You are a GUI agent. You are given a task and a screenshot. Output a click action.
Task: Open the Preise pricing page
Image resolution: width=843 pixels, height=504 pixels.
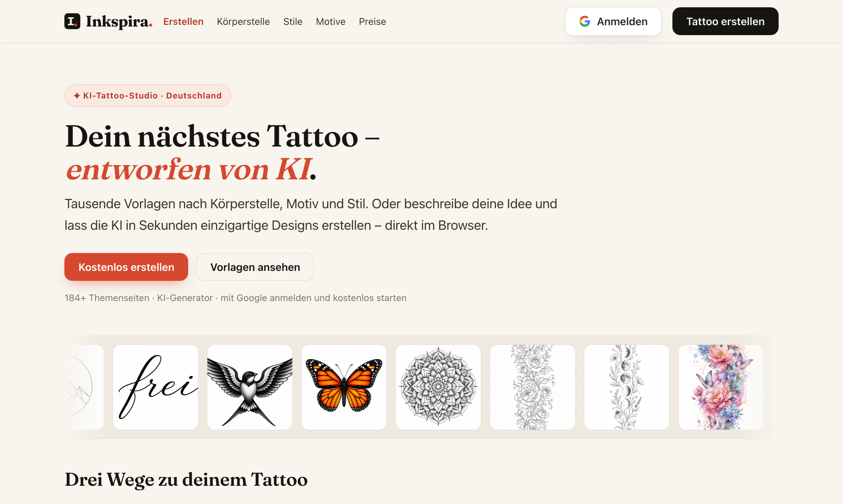point(372,22)
